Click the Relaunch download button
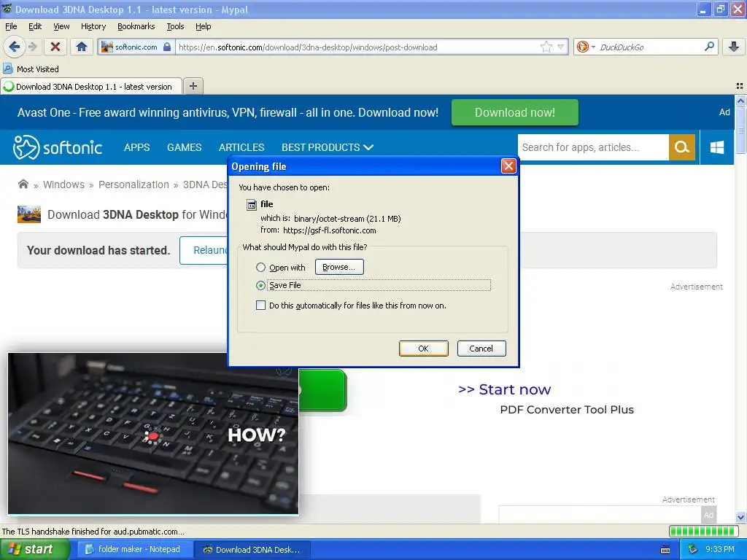 click(x=204, y=250)
